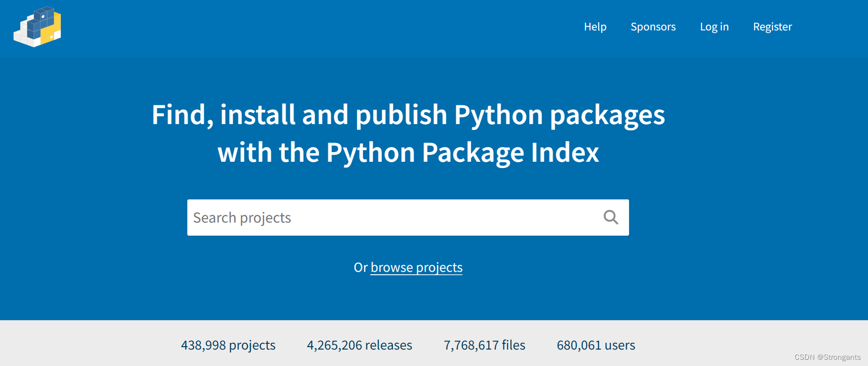Select the Log in link
Image resolution: width=868 pixels, height=366 pixels.
(714, 27)
